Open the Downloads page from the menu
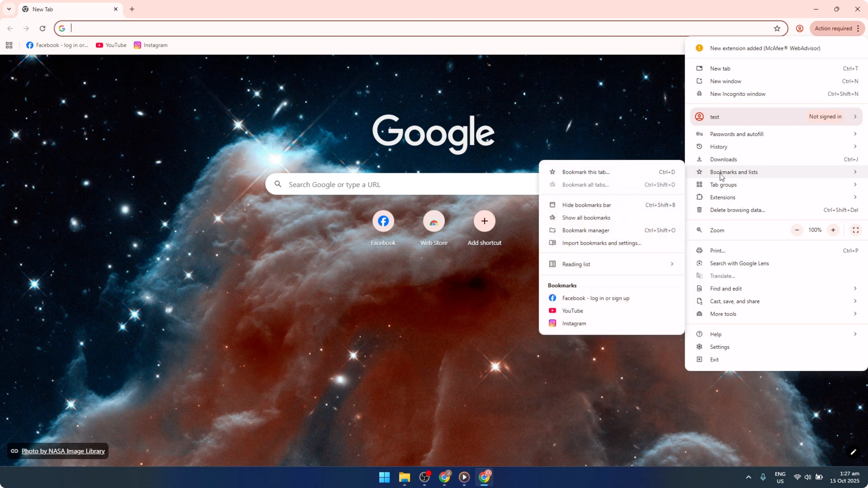The image size is (868, 488). [724, 159]
